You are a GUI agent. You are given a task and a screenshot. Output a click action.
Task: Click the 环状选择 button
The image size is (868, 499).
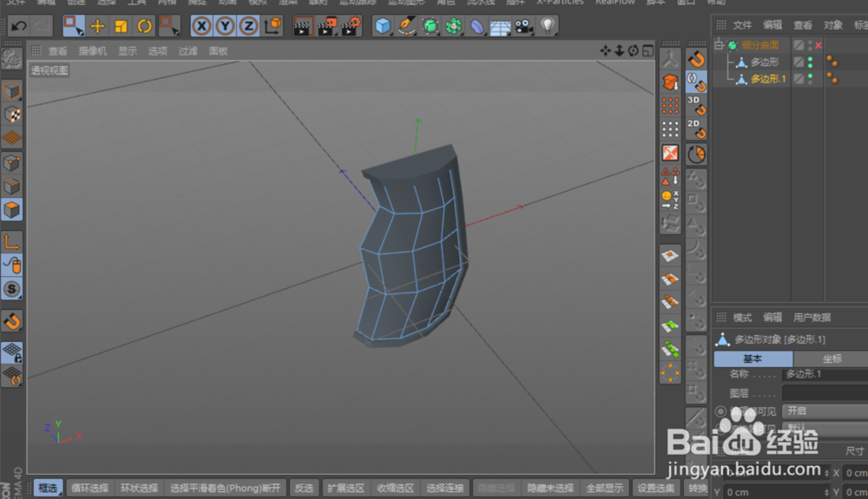point(139,488)
